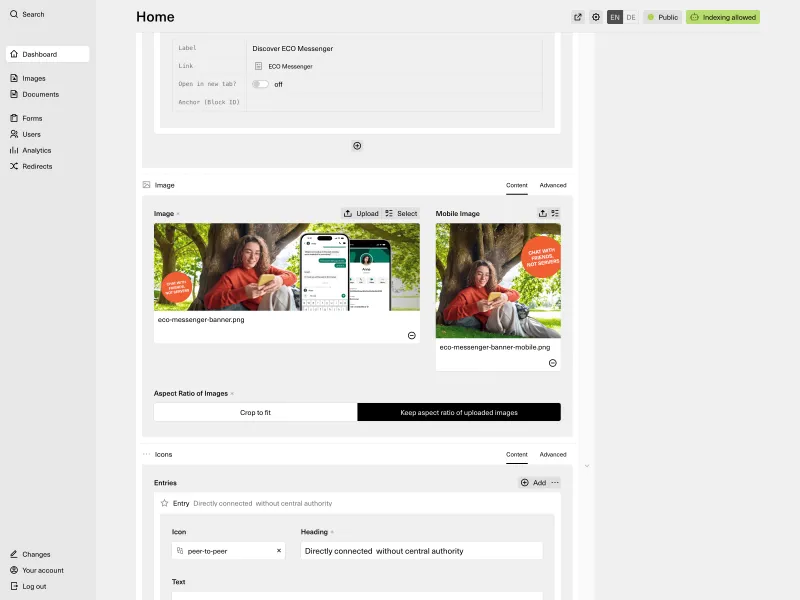Open the Entries overflow menu dots
Image resolution: width=800 pixels, height=600 pixels.
click(x=556, y=482)
